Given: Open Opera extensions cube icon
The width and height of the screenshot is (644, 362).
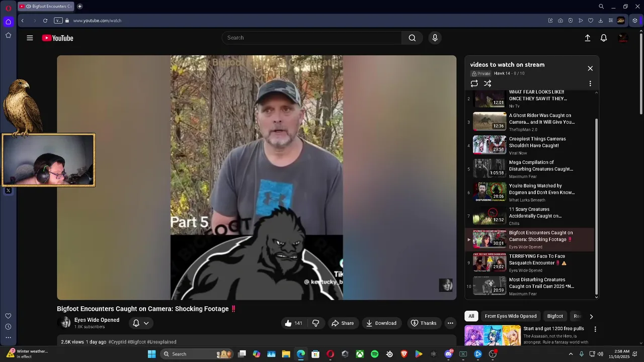Looking at the screenshot, I should (635, 21).
